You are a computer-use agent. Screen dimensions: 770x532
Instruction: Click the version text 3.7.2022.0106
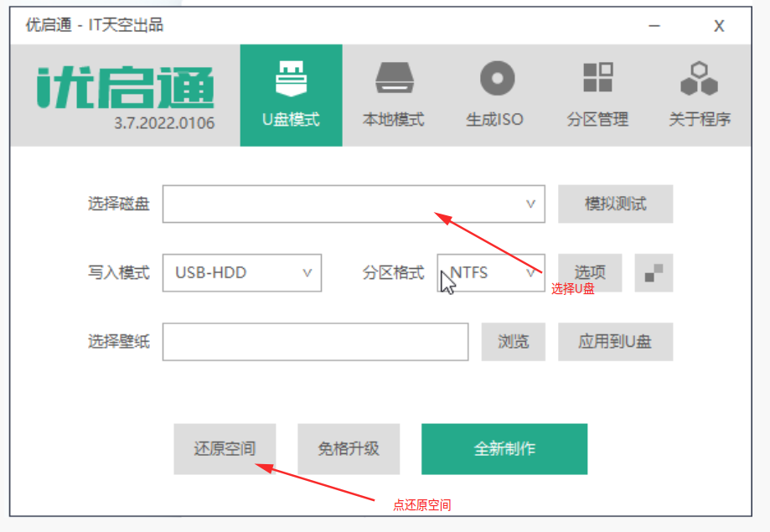pos(164,123)
